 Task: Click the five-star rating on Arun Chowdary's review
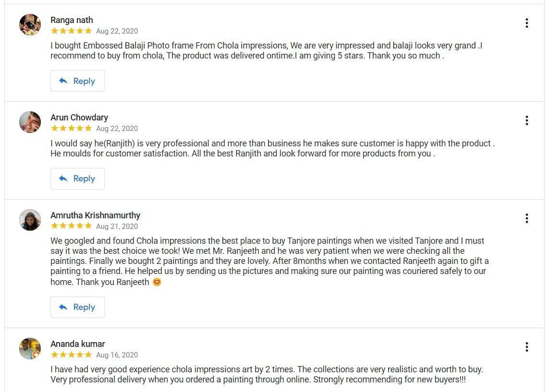(71, 129)
